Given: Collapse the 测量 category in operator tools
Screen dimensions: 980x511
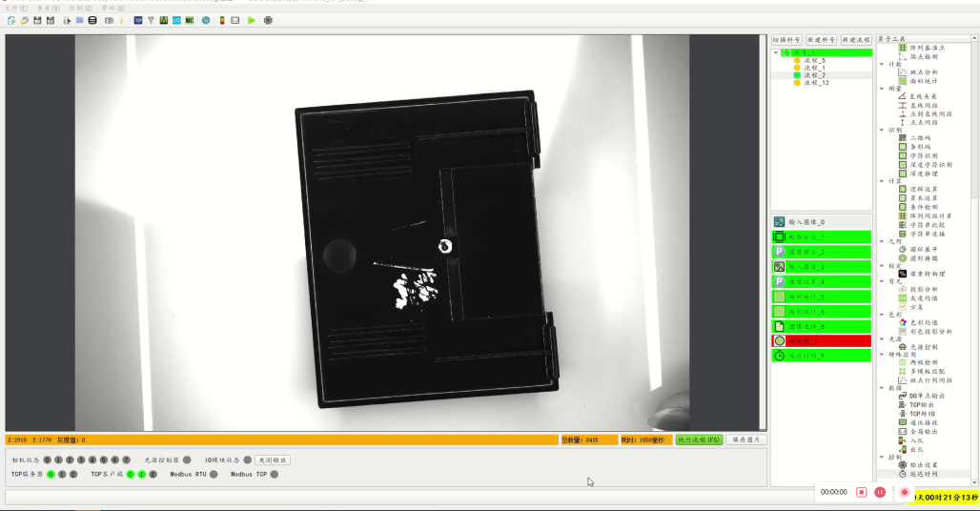Looking at the screenshot, I should coord(881,89).
